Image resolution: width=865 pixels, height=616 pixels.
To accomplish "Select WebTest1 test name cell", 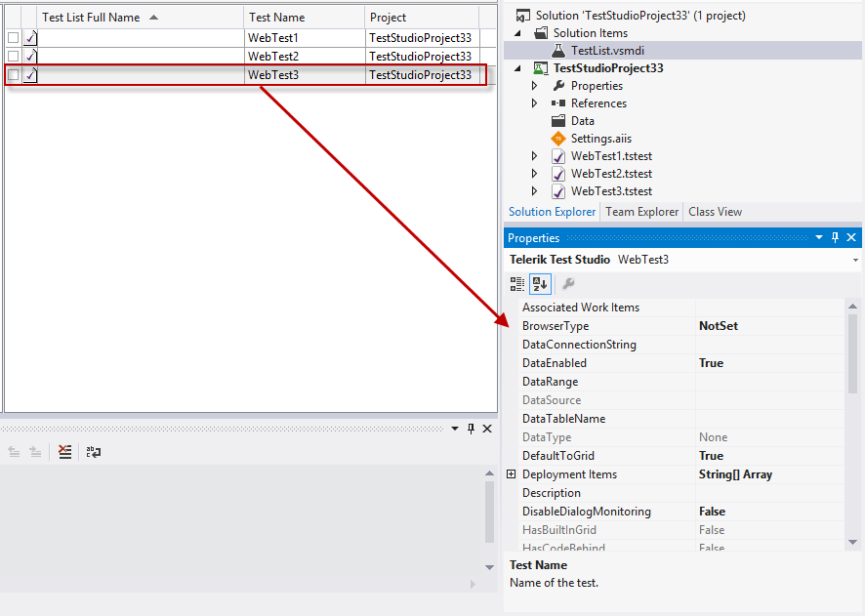I will point(304,38).
